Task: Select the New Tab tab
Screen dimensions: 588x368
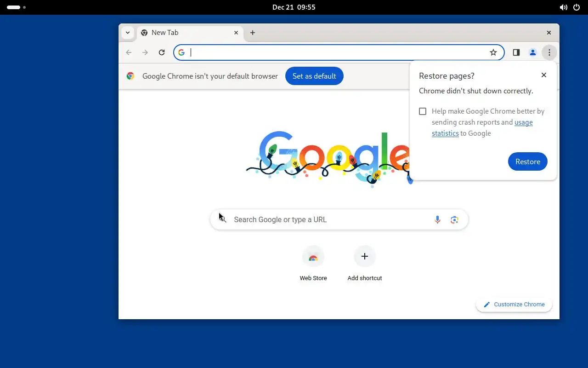Action: click(x=191, y=33)
